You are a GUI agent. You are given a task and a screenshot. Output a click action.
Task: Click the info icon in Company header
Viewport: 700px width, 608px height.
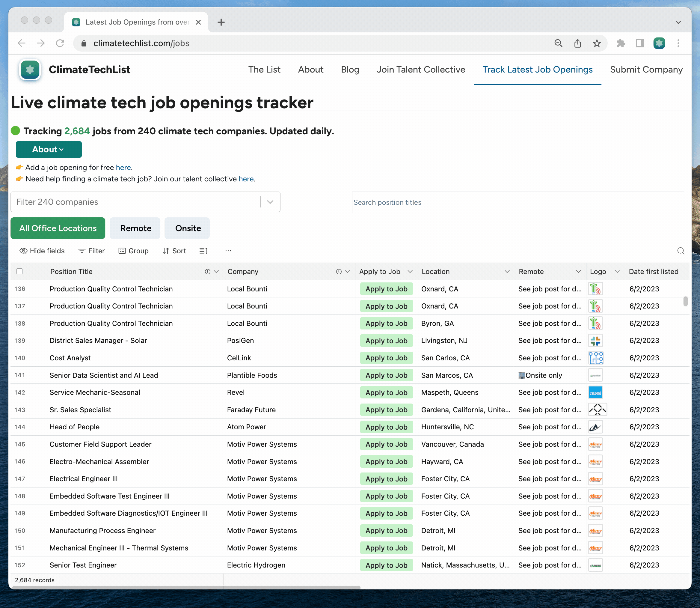tap(339, 271)
